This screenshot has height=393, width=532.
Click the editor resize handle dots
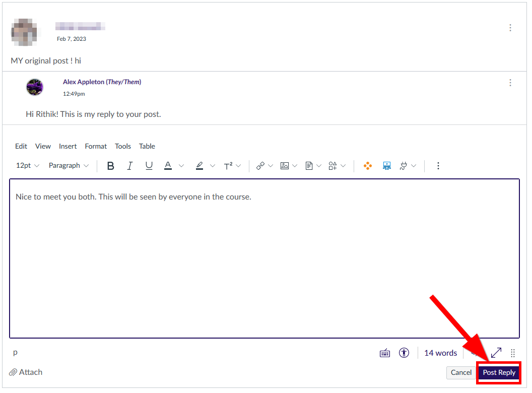(513, 353)
